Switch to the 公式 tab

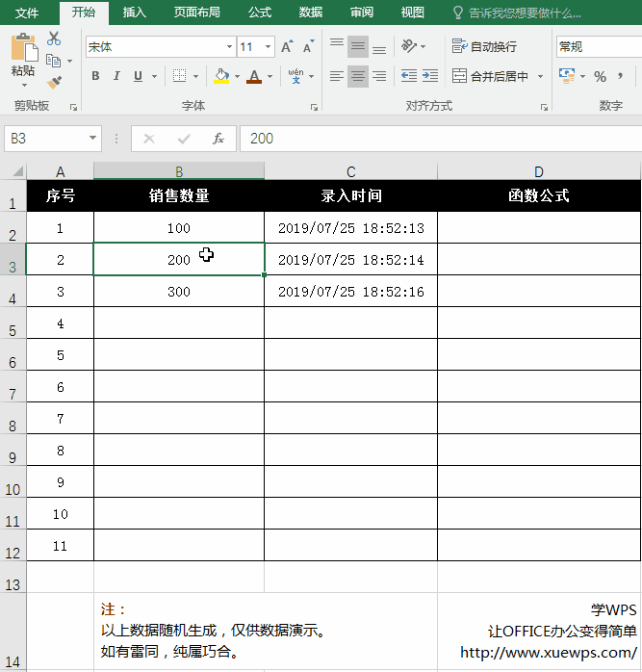coord(260,13)
